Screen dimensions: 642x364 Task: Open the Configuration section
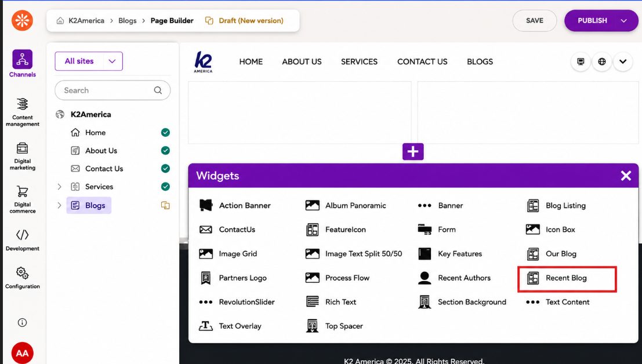tap(23, 278)
